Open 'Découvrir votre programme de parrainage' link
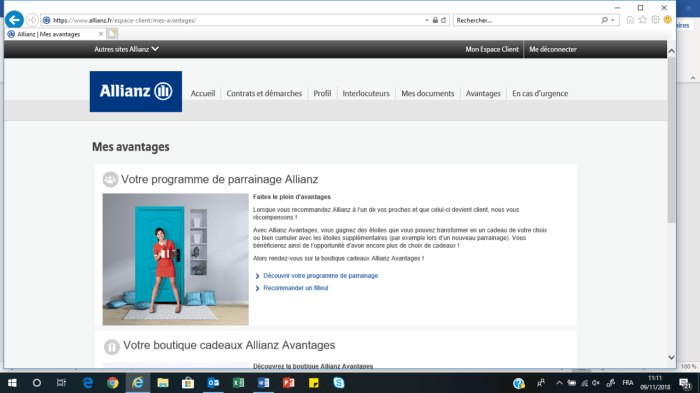 tap(321, 276)
